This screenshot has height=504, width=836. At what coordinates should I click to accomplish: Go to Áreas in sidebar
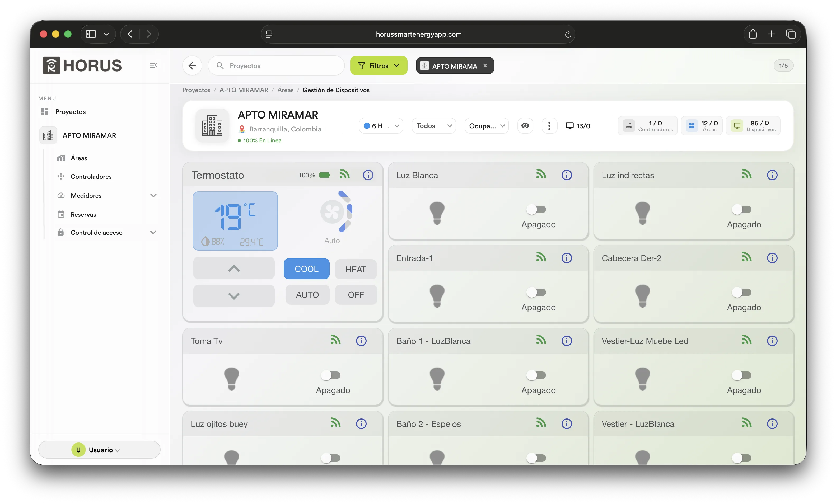[79, 158]
